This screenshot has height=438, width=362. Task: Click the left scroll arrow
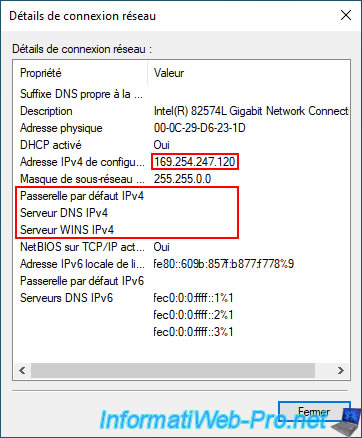point(22,370)
